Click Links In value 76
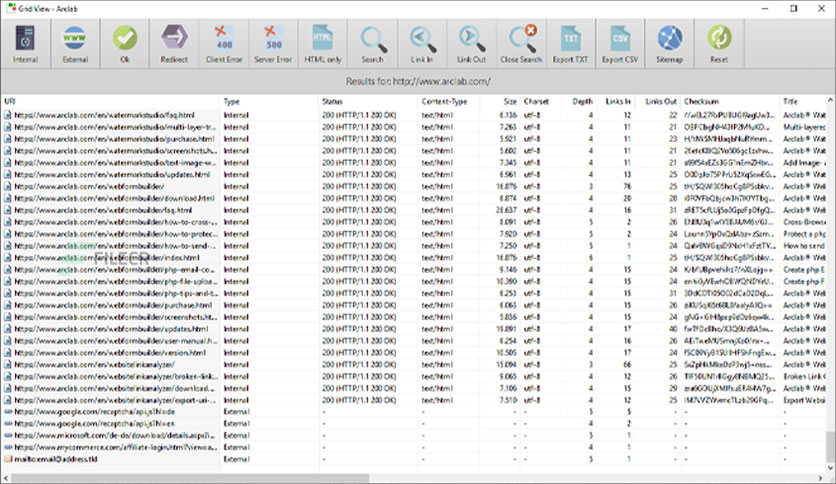 tap(627, 187)
